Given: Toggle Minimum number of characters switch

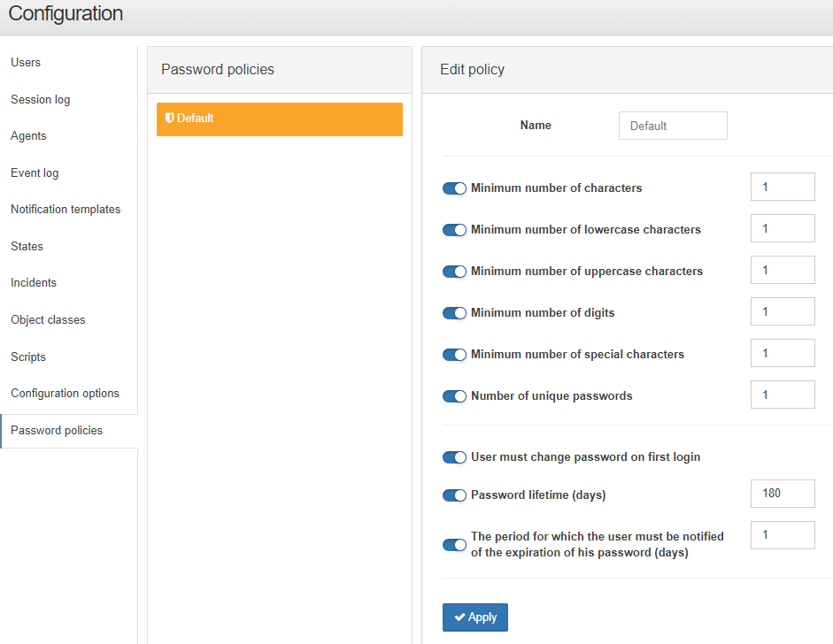Looking at the screenshot, I should click(x=454, y=188).
